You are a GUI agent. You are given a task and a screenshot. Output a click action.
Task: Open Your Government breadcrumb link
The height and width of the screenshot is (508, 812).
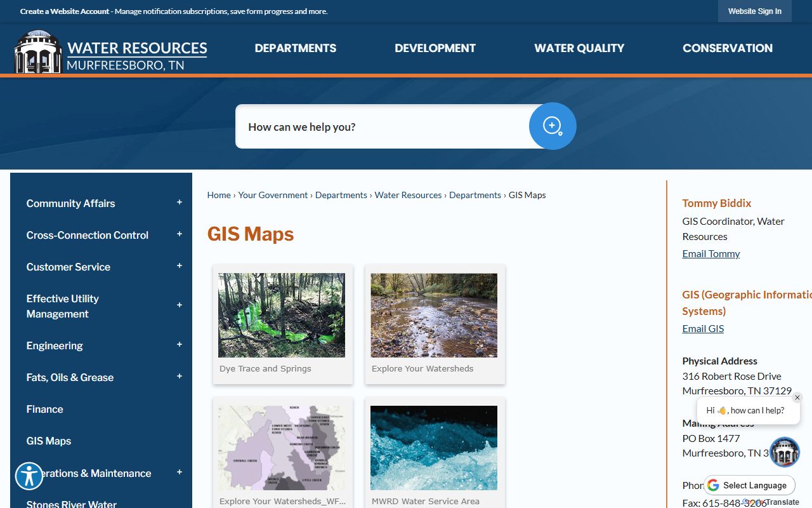click(273, 195)
